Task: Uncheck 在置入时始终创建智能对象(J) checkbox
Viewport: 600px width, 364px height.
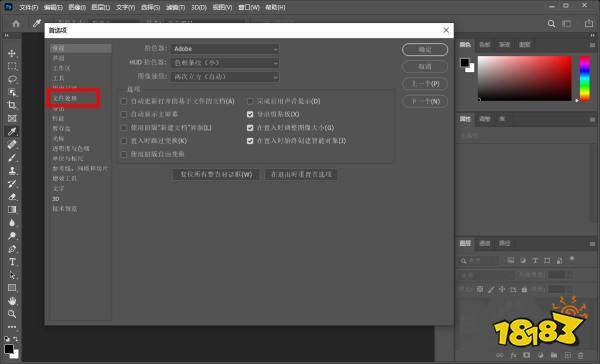Action: pos(250,141)
